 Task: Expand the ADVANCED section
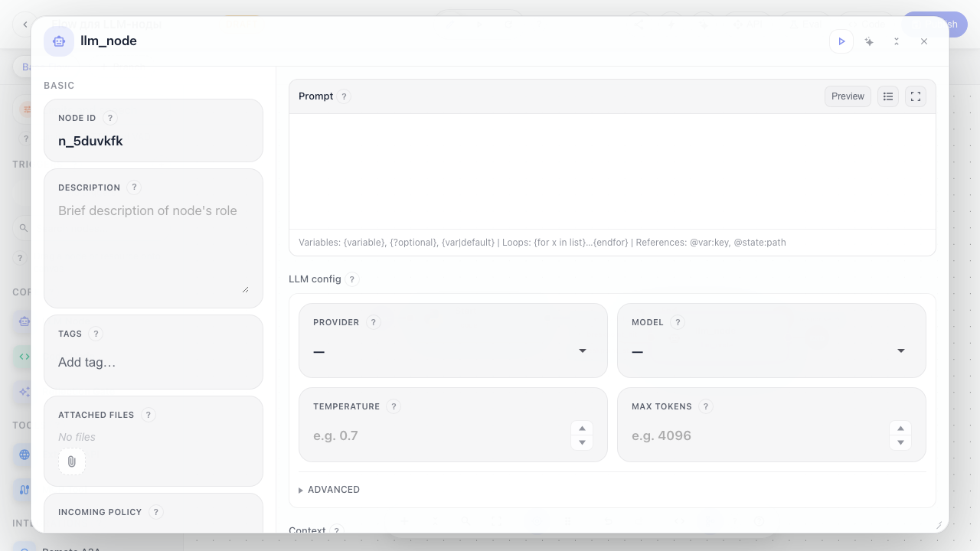point(329,490)
